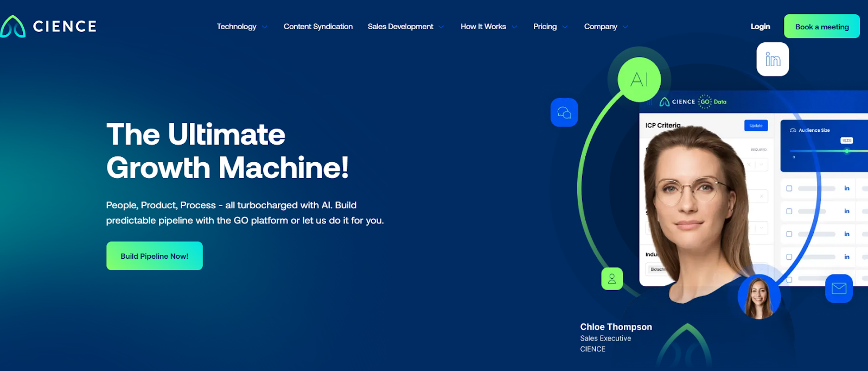Expand the Company menu chevron
The width and height of the screenshot is (868, 371).
[625, 27]
